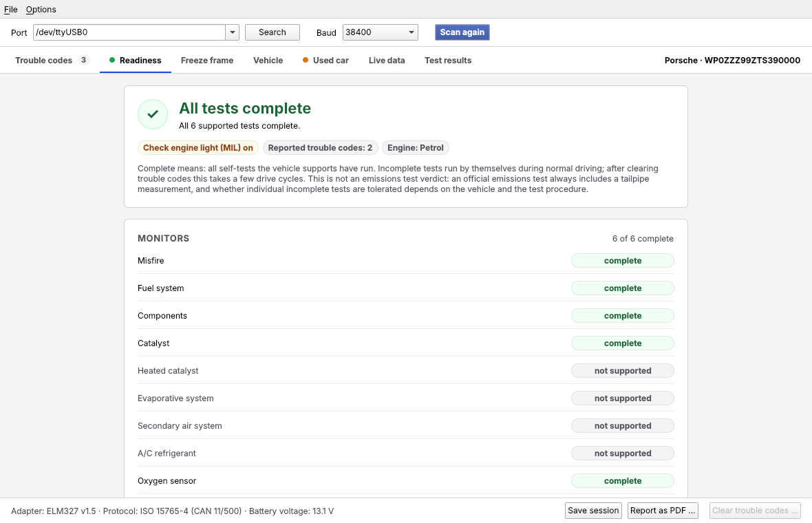Open the Options menu

coord(41,10)
